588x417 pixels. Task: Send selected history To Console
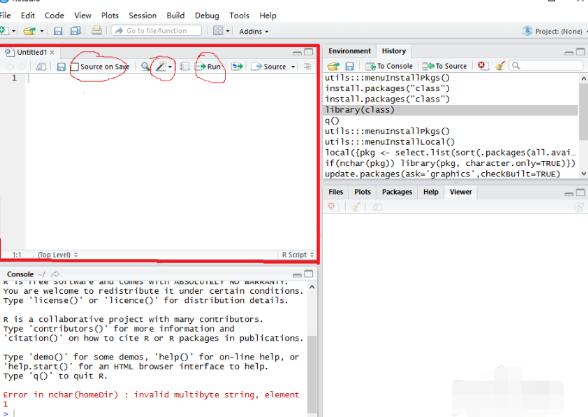point(389,66)
